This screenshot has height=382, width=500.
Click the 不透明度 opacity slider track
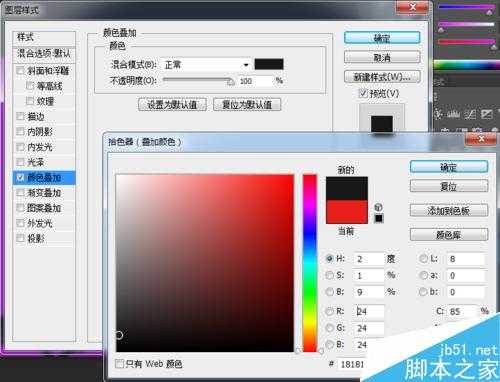(x=197, y=80)
